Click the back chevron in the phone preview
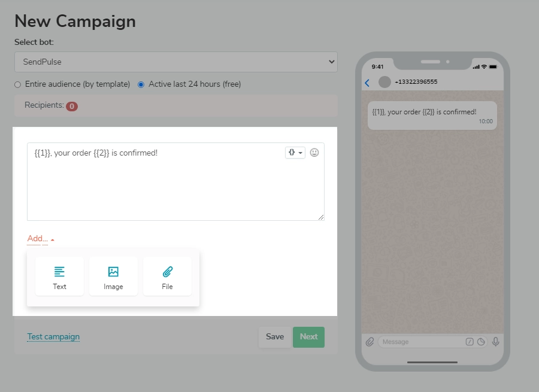 (367, 82)
